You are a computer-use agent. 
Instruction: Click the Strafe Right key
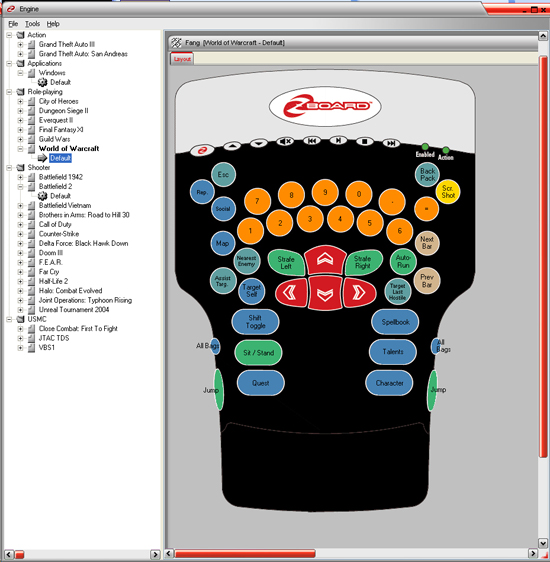363,262
